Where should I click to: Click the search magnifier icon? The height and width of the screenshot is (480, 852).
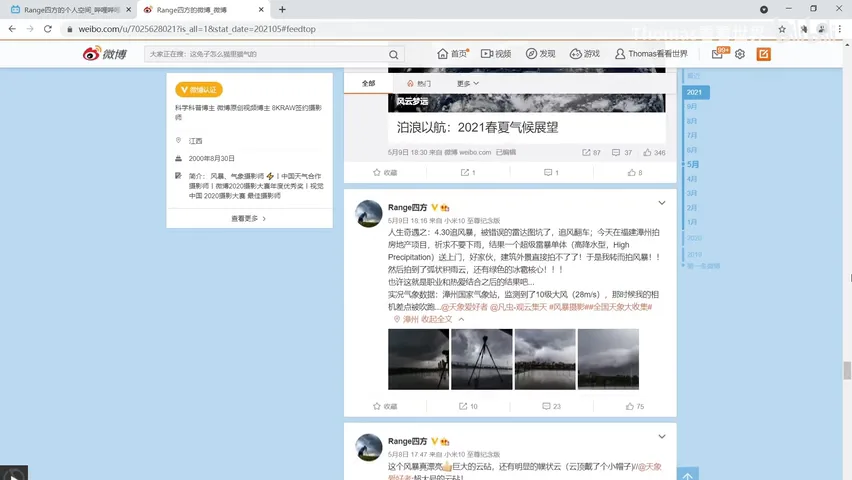(x=393, y=54)
